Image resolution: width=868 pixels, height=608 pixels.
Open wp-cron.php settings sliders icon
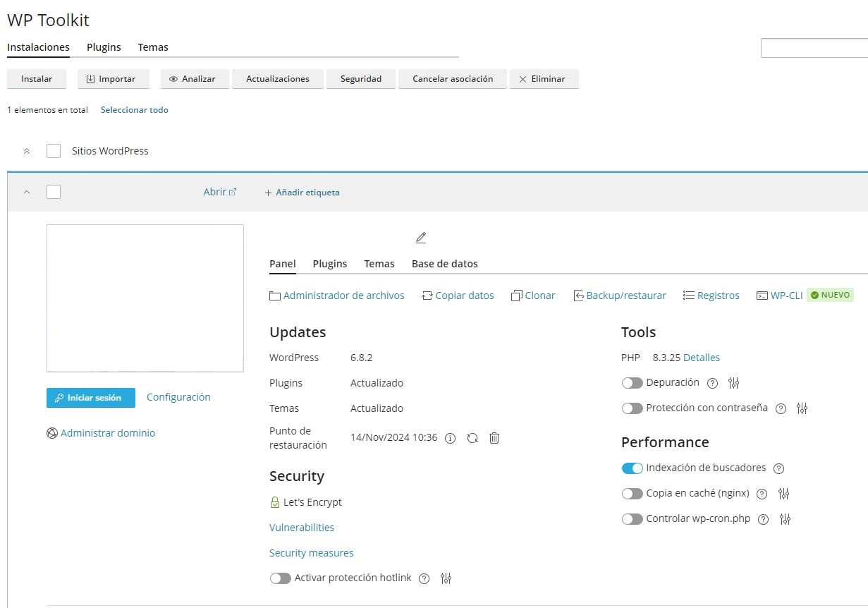[x=786, y=519]
